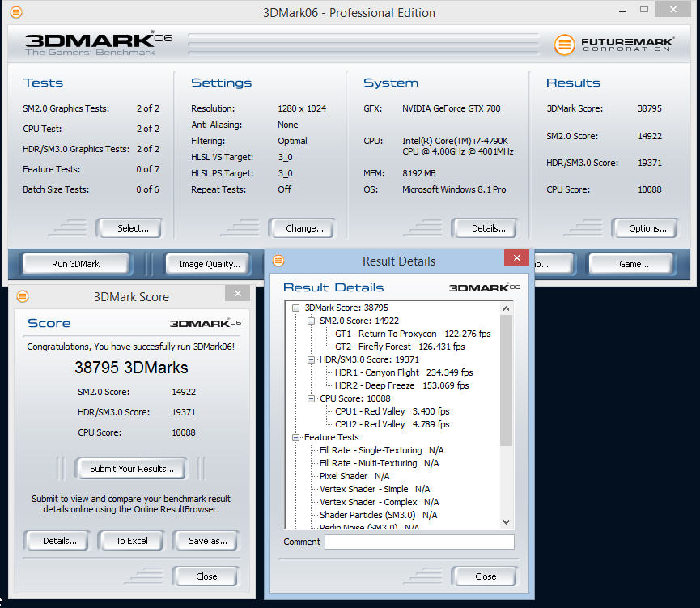The height and width of the screenshot is (608, 700).
Task: Collapse the Feature Tests tree node
Action: coord(295,437)
